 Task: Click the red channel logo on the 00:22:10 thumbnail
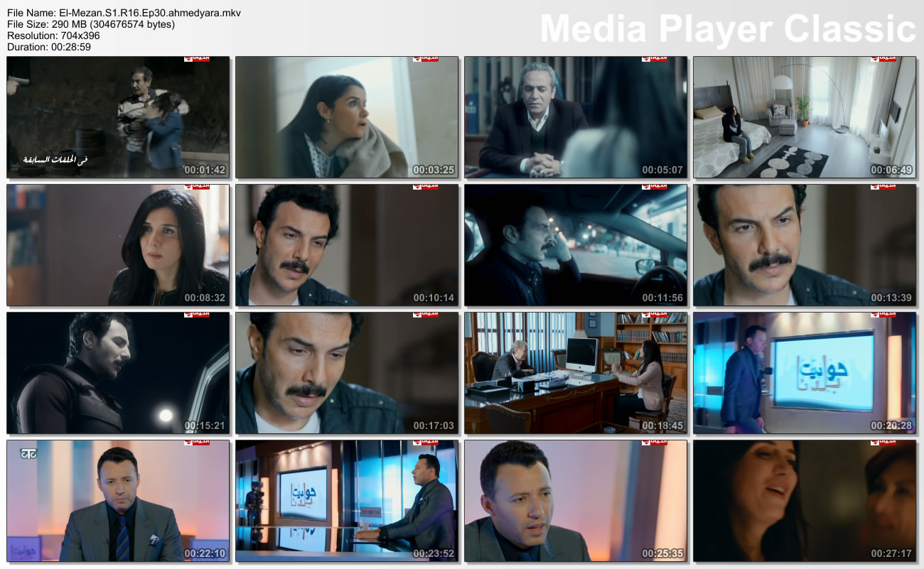[197, 443]
